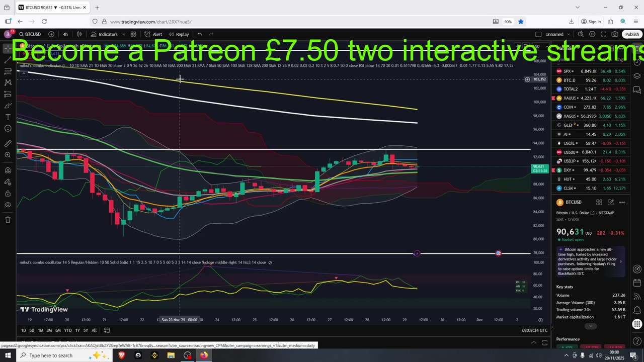Open the chats speech bubble icon

pyautogui.click(x=637, y=90)
